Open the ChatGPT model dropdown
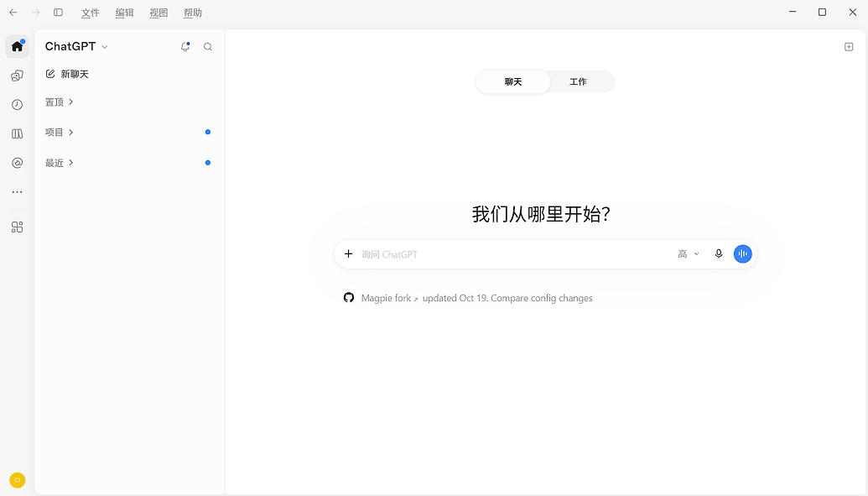868x496 pixels. coord(76,46)
